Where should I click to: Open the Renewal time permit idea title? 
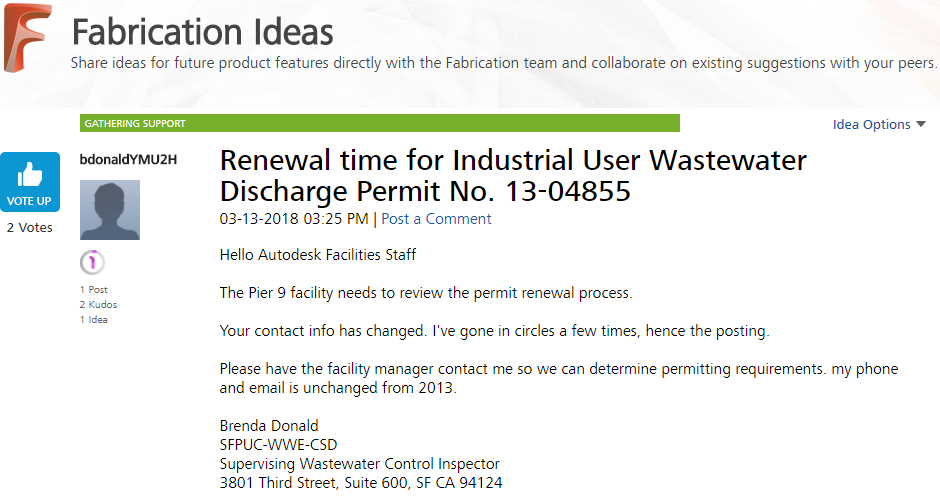click(x=513, y=176)
